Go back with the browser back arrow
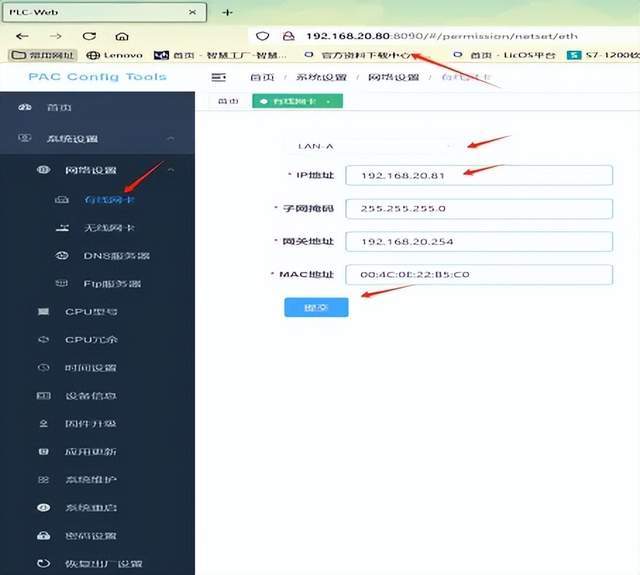 pos(22,36)
